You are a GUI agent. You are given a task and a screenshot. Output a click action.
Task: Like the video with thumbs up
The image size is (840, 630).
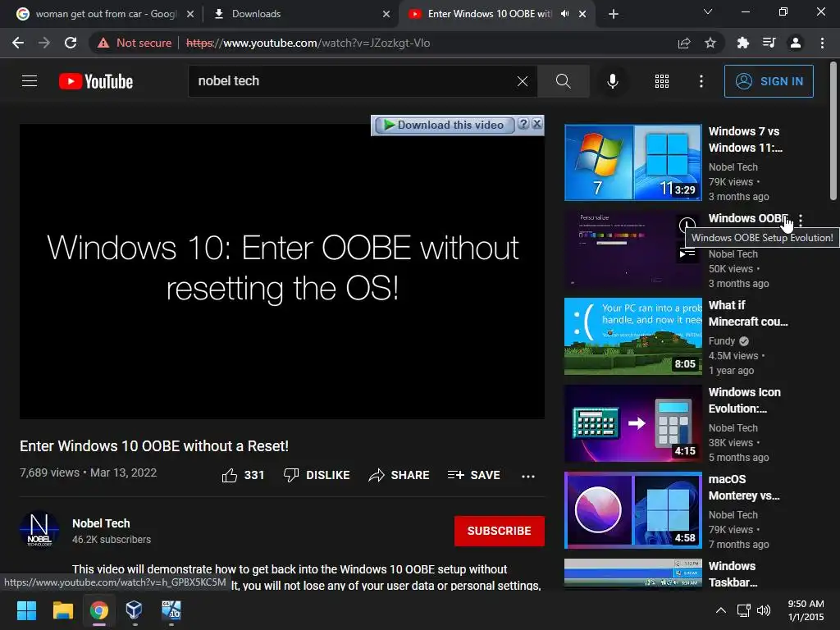(243, 475)
